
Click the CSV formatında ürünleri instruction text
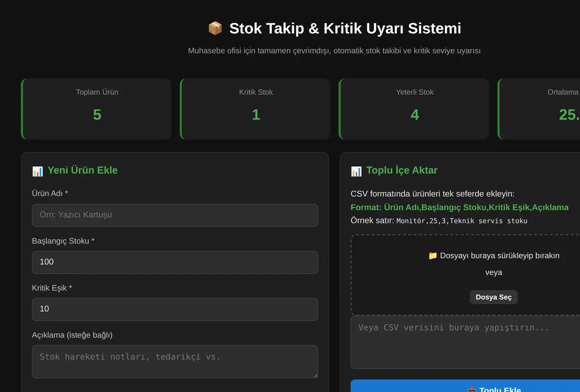[x=433, y=194]
